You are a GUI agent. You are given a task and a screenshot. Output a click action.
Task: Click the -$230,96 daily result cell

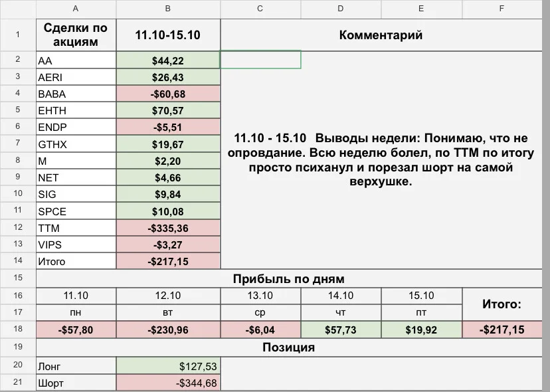(168, 330)
